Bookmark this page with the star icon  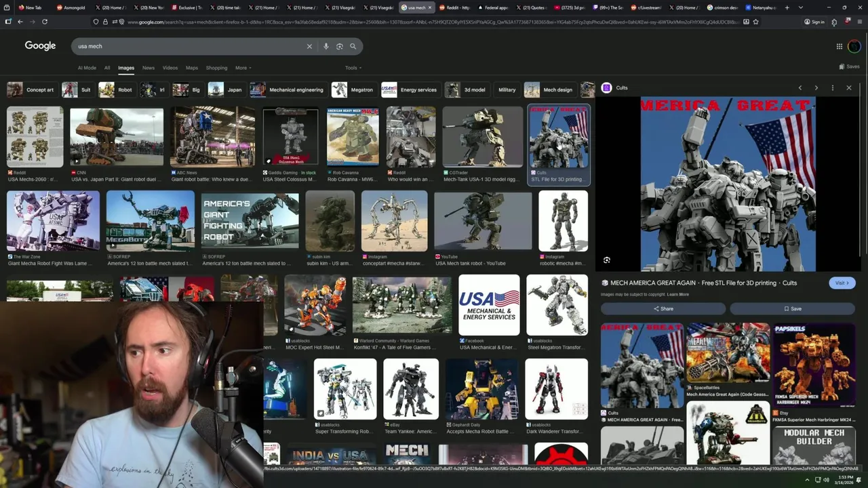click(x=755, y=22)
